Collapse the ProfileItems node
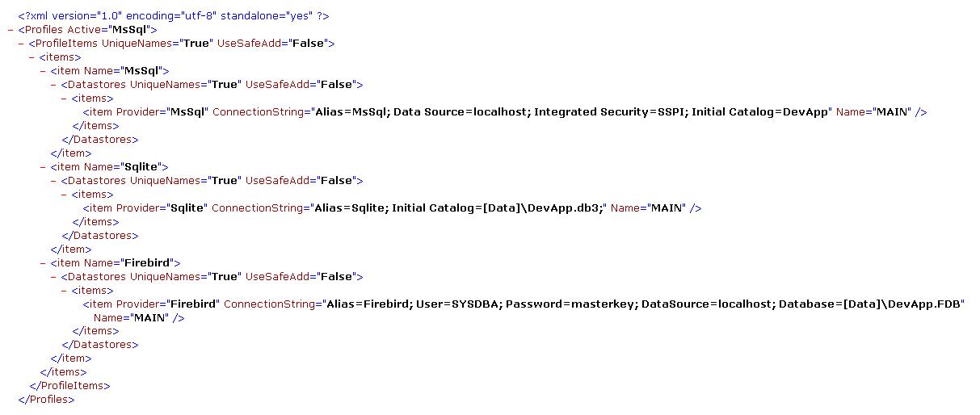 pyautogui.click(x=20, y=44)
